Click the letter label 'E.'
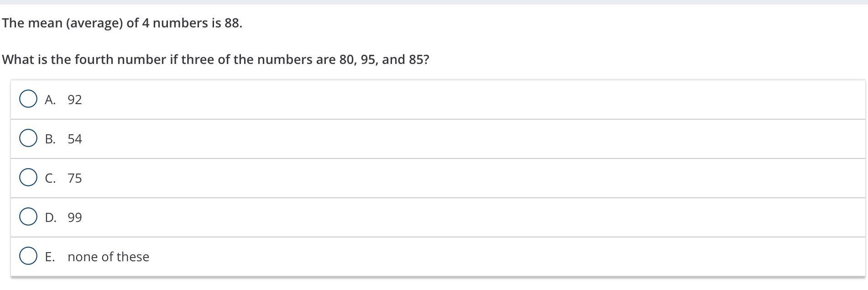 (x=50, y=257)
